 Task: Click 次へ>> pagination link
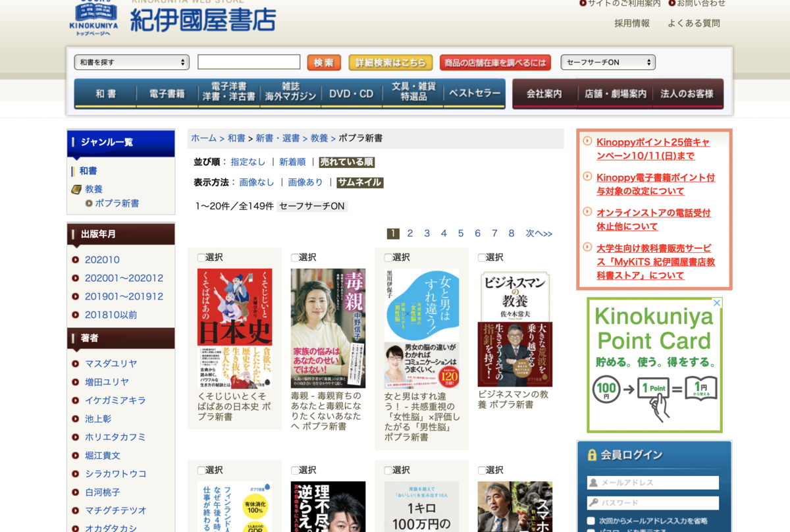(539, 233)
